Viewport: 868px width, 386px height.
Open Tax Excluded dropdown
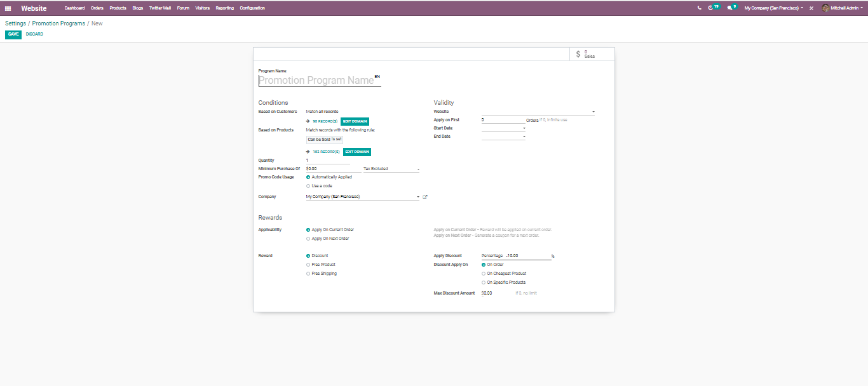pos(391,169)
